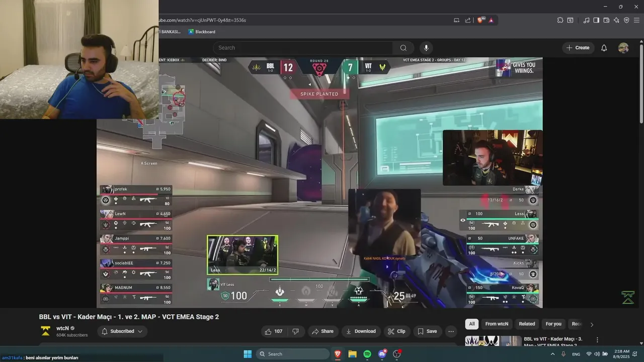Viewport: 644px width, 362px height.
Task: Open the BBL vs VIT 3. Map thumbnail
Action: (x=493, y=341)
